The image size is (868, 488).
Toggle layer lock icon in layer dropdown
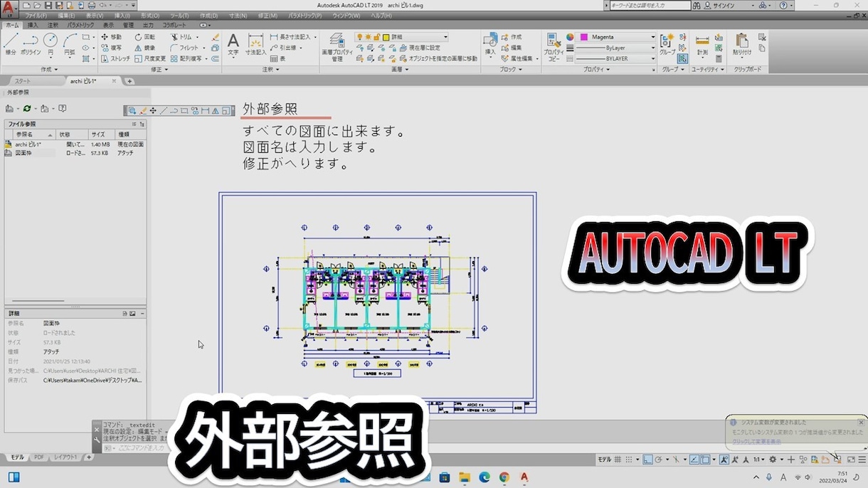pos(376,37)
